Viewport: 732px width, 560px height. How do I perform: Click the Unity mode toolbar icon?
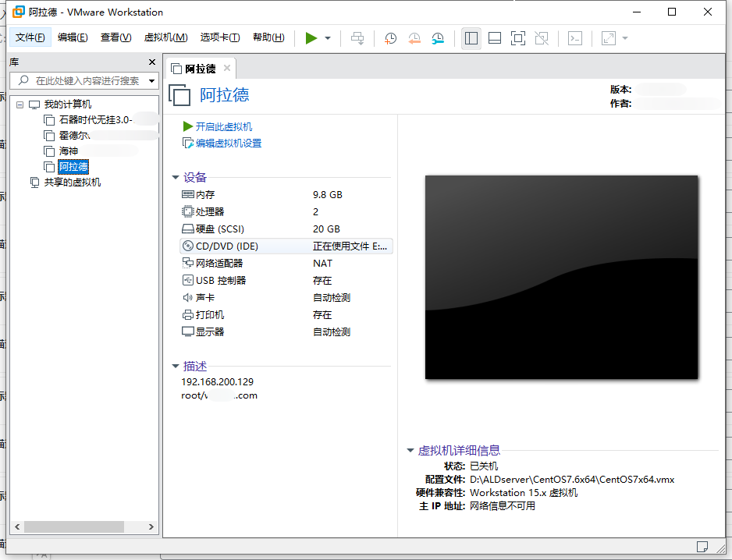point(542,38)
